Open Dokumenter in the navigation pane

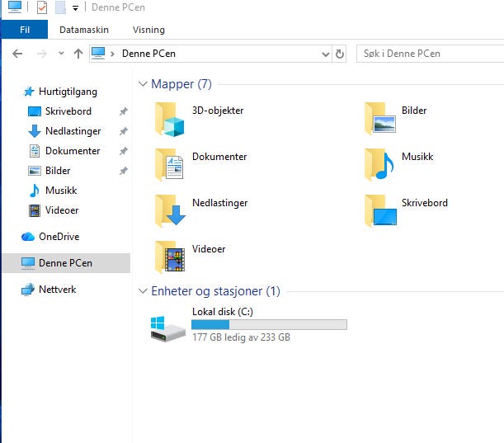tap(73, 151)
